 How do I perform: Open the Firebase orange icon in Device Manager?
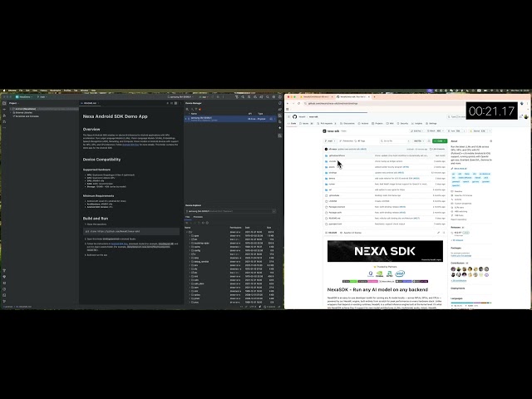coord(199,109)
